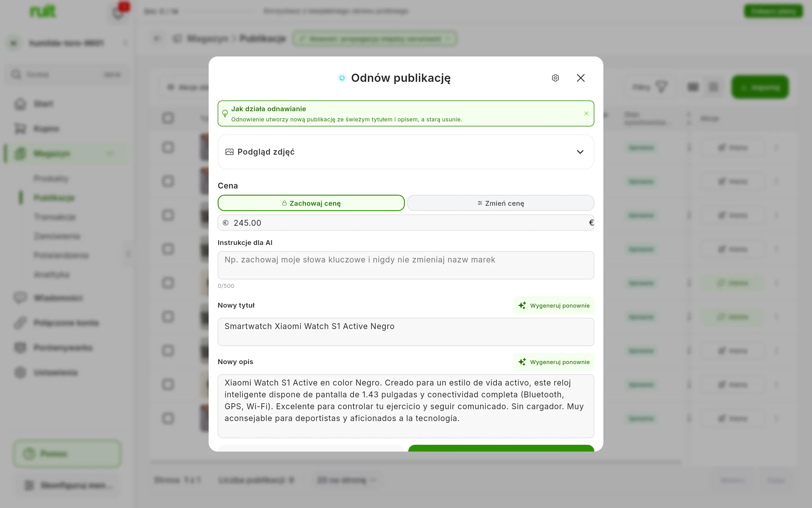Click the Start home item in sidebar
Screen dimensions: 812x508
click(x=67, y=104)
